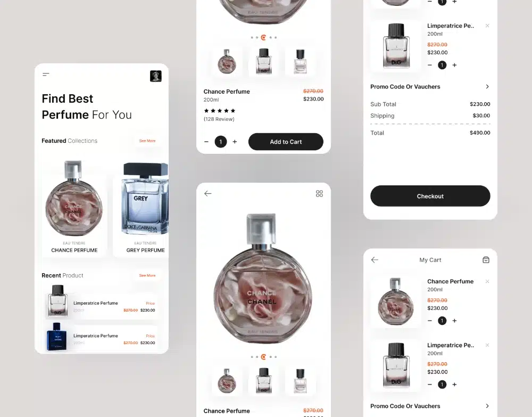Increase Chance Perfume quantity in My Cart
Viewport: 532px width, 417px height.
point(455,321)
